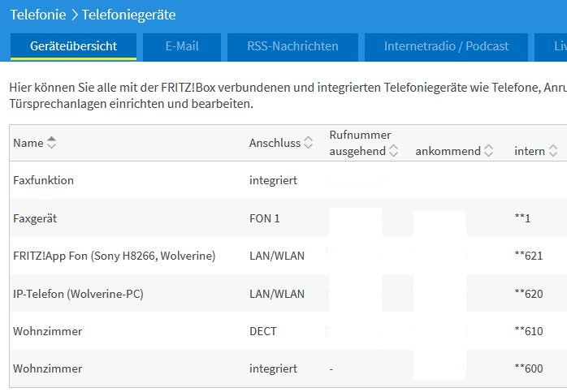Sort table by Name column arrows
The image size is (567, 392).
point(52,144)
